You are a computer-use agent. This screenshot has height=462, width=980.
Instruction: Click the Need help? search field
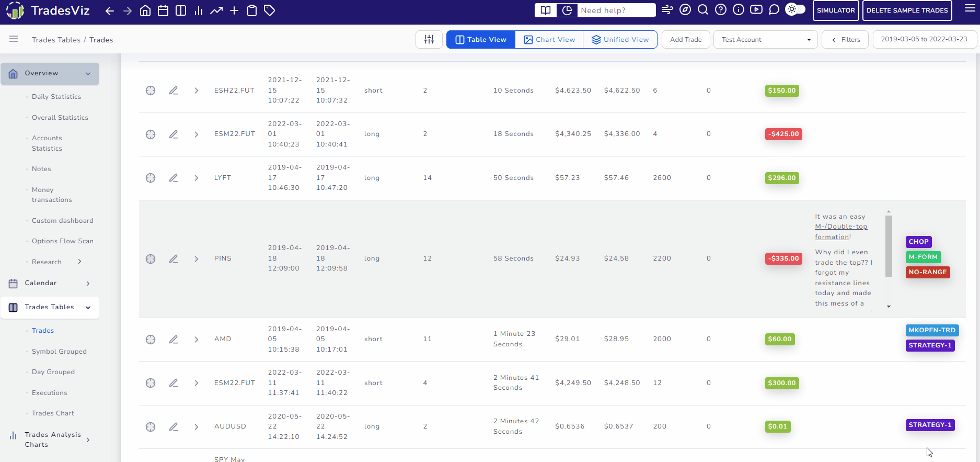click(616, 10)
